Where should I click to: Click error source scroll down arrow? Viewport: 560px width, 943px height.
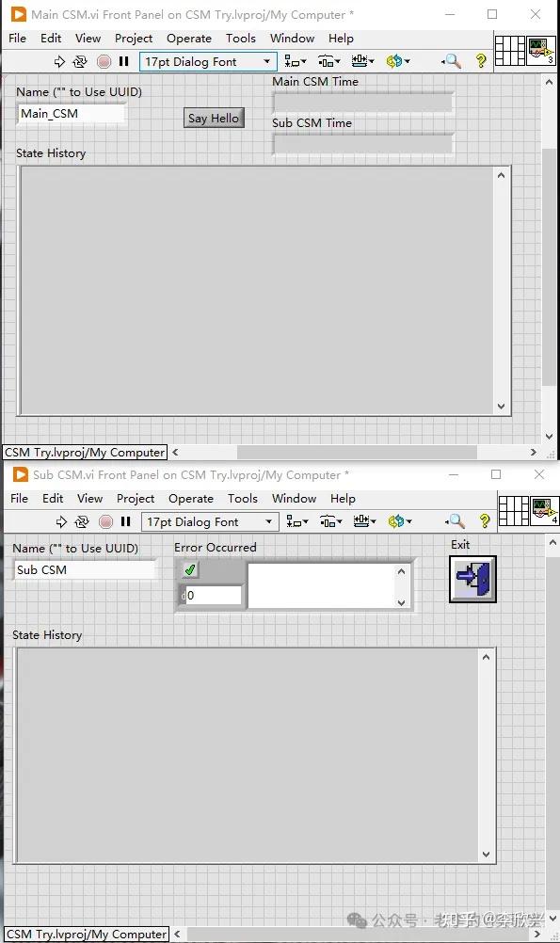[x=401, y=602]
